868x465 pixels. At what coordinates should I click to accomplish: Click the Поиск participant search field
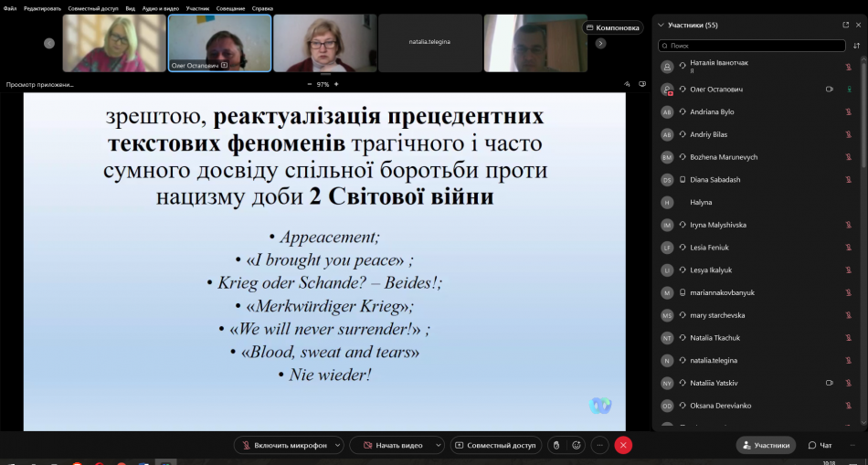click(754, 45)
